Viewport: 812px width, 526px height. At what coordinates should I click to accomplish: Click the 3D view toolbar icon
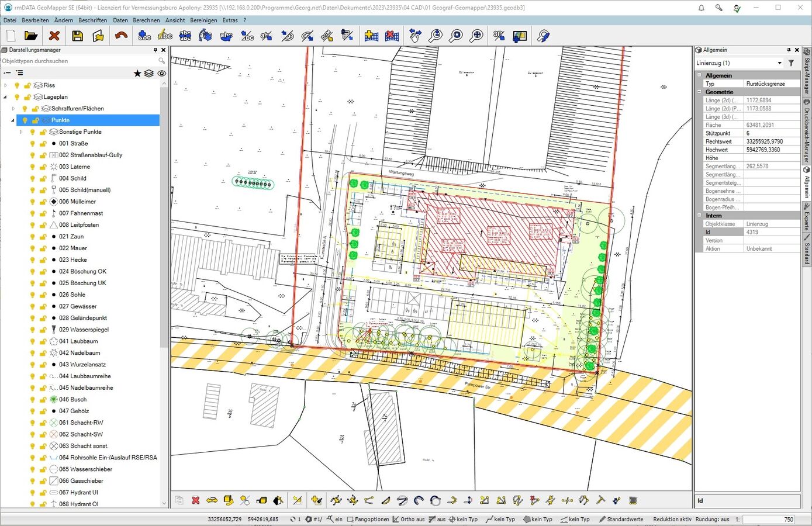point(498,36)
